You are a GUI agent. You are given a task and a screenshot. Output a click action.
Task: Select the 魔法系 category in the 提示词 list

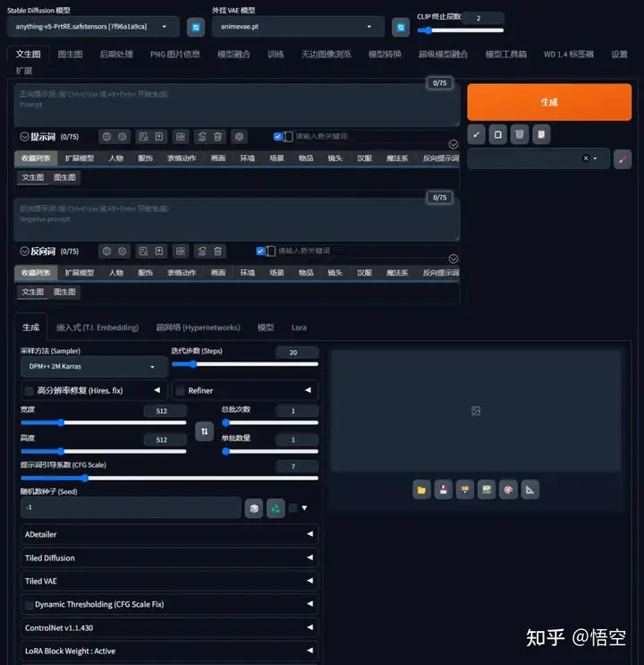[397, 158]
